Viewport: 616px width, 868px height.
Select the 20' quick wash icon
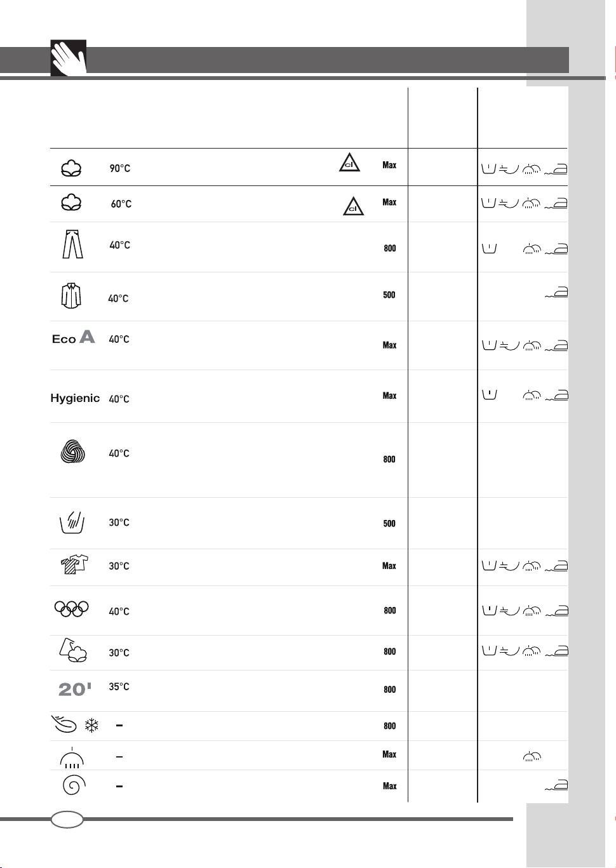click(x=75, y=689)
